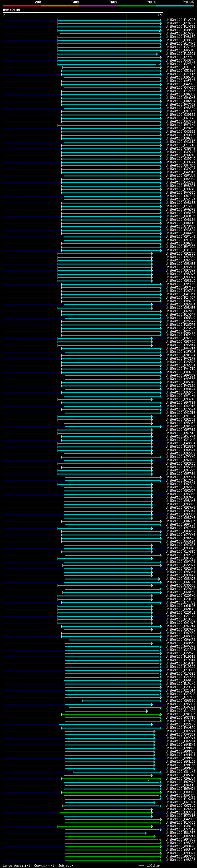Image resolution: width=197 pixels, height=868 pixels.
Task: Select hit UniRef100_Q9S7W0
Action: [180, 399]
